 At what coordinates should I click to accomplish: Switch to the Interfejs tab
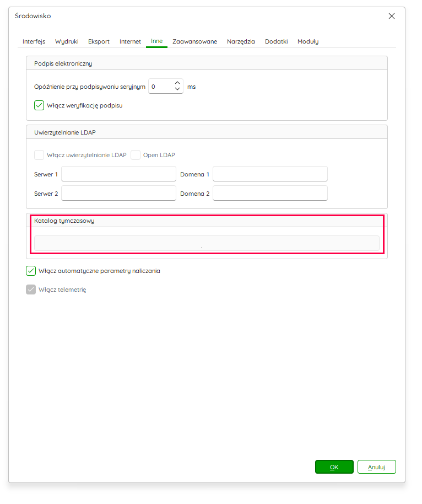point(34,42)
